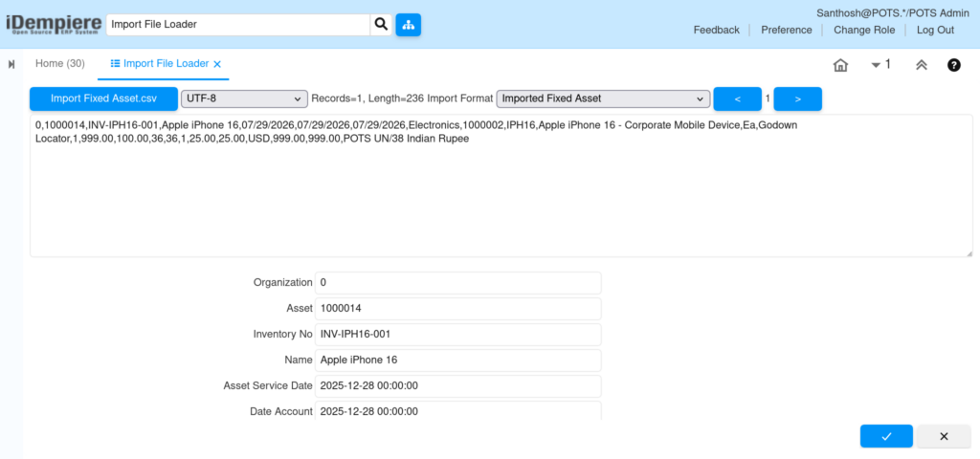Viewport: 980px width, 459px height.
Task: Open the Import Format dropdown
Action: pyautogui.click(x=603, y=98)
